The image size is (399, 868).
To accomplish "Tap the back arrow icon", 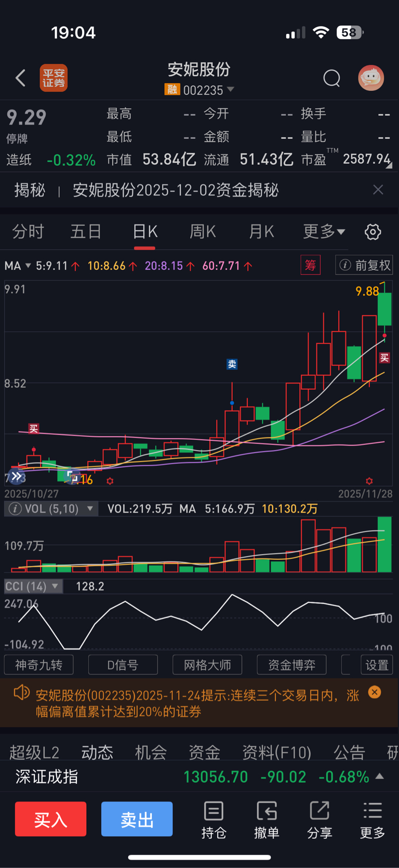I will point(20,78).
